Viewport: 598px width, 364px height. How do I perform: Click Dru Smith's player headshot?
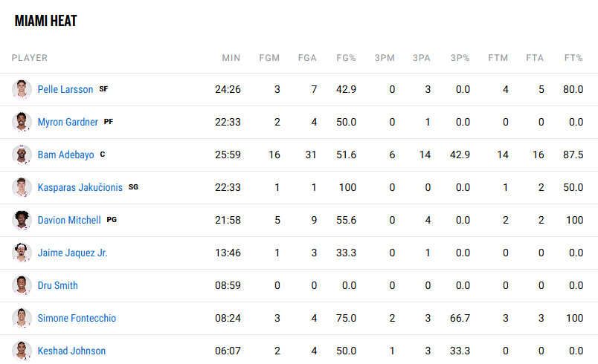click(x=22, y=285)
